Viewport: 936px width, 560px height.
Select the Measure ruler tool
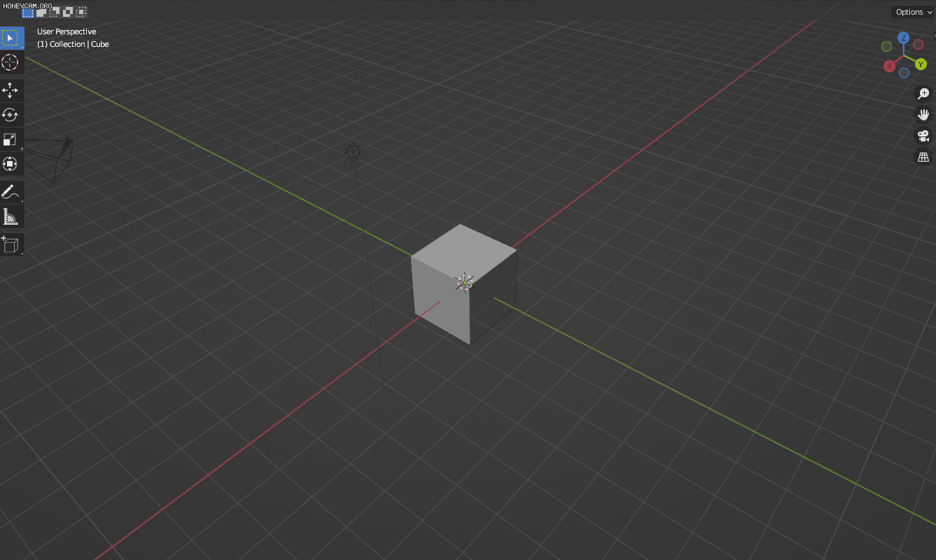[11, 217]
